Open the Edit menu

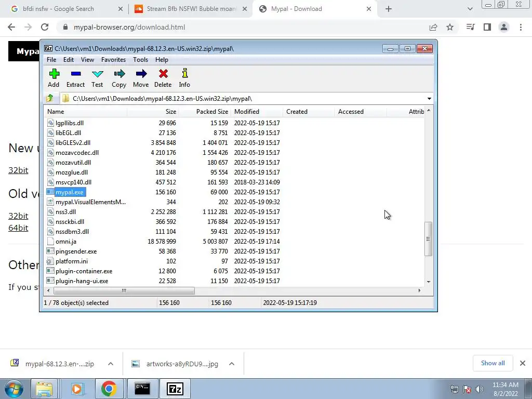point(69,60)
